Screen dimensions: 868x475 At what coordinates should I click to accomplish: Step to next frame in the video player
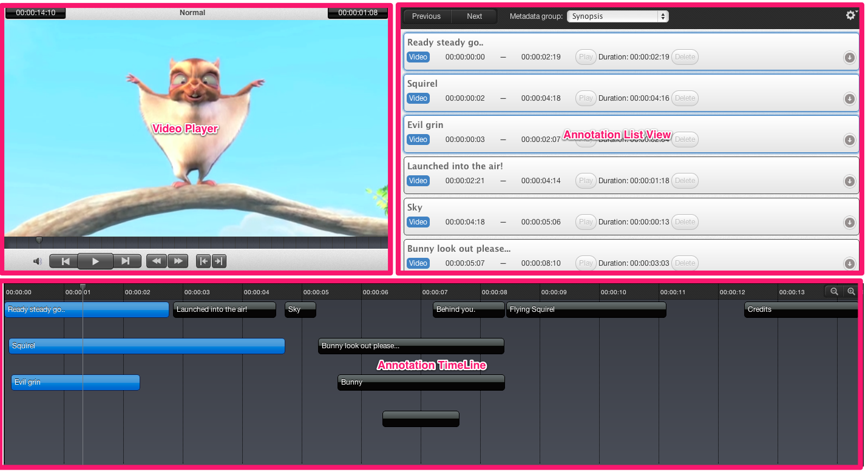coord(126,261)
